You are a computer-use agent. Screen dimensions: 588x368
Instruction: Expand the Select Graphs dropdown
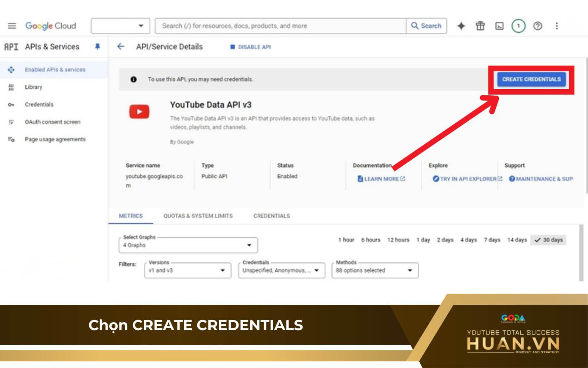[188, 245]
